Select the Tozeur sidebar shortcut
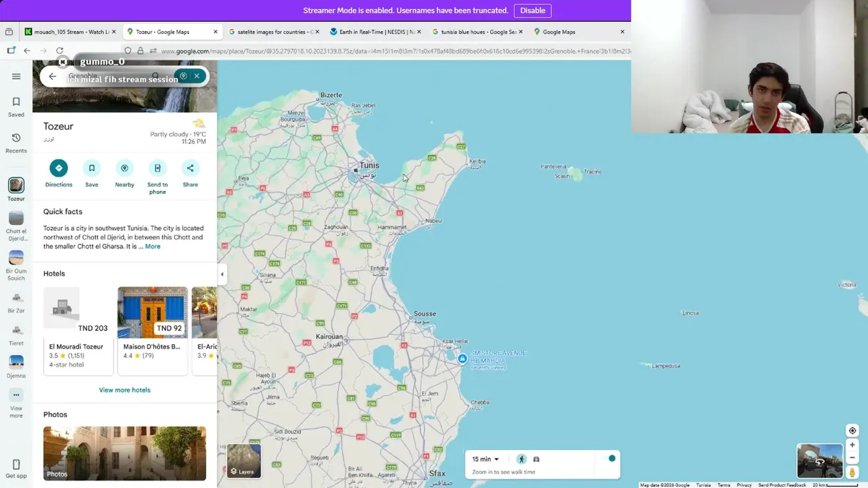Image resolution: width=868 pixels, height=488 pixels. point(16,189)
